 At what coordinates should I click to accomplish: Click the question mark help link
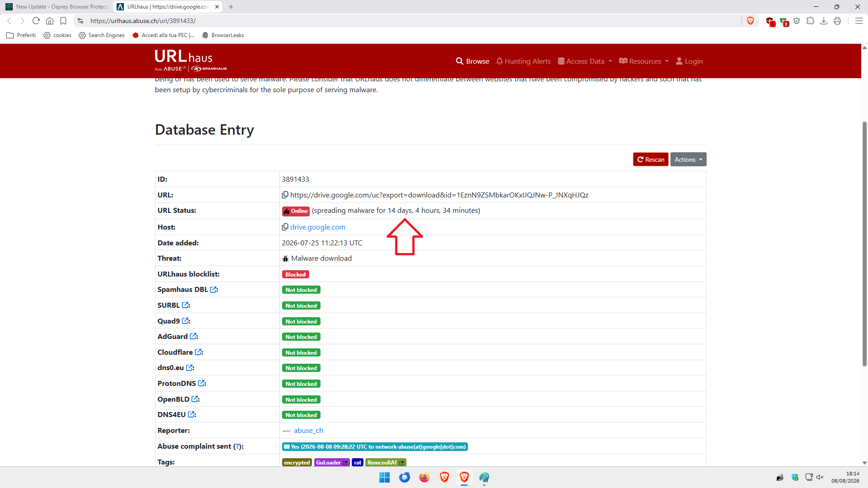click(x=238, y=446)
